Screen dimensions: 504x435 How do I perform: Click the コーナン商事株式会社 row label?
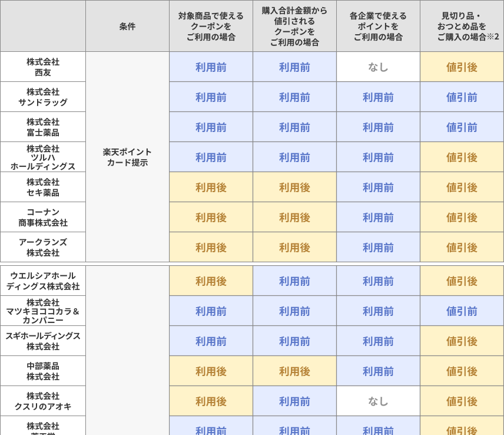(42, 216)
